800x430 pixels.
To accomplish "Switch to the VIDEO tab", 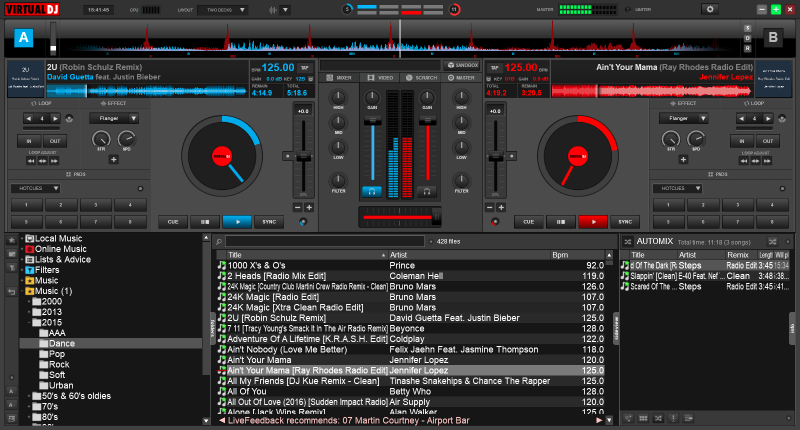I will 381,78.
